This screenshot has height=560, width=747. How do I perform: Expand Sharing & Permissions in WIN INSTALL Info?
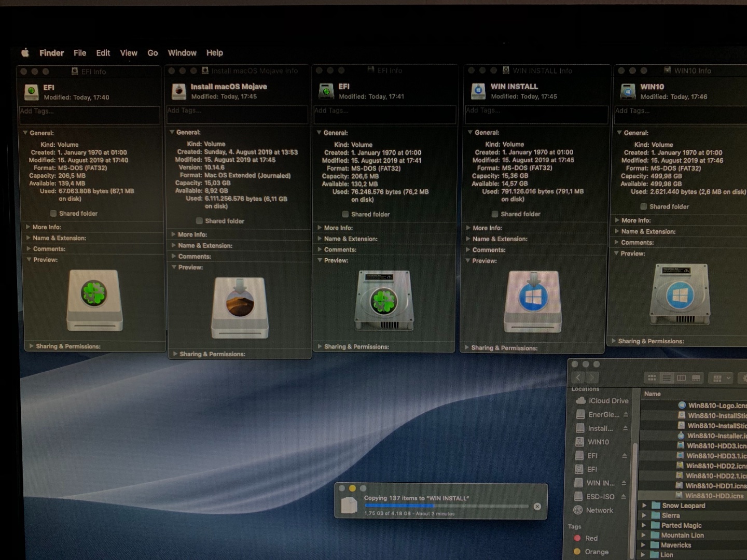(x=467, y=347)
